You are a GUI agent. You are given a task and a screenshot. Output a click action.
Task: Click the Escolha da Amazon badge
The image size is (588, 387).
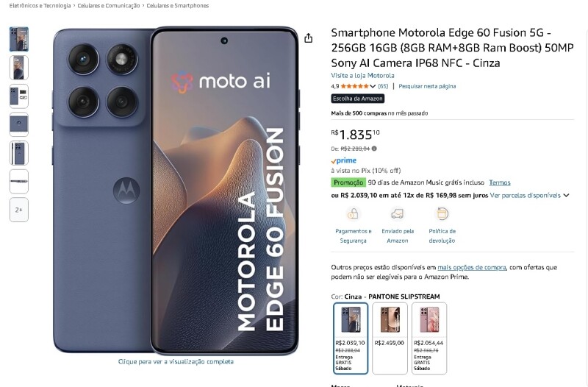pyautogui.click(x=358, y=99)
